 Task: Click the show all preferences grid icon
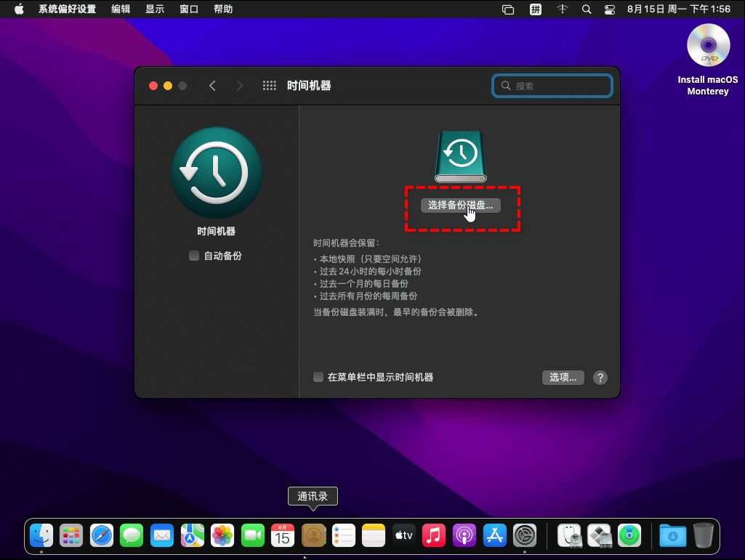(x=270, y=86)
